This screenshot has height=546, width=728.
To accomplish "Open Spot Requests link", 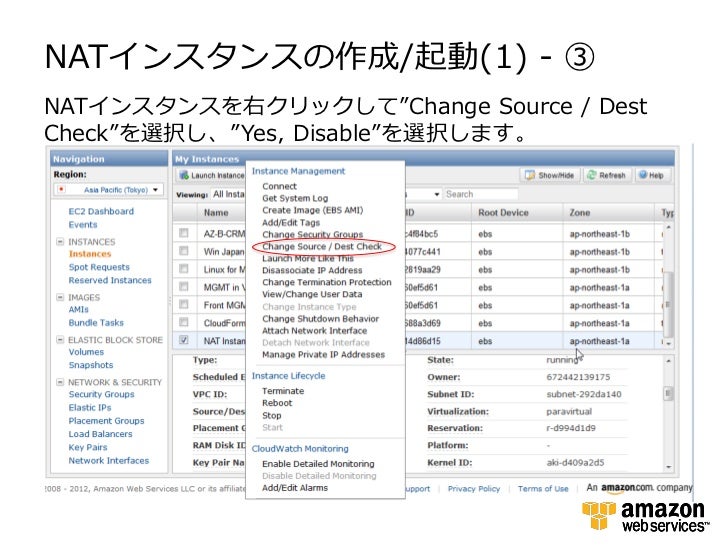I will (99, 267).
